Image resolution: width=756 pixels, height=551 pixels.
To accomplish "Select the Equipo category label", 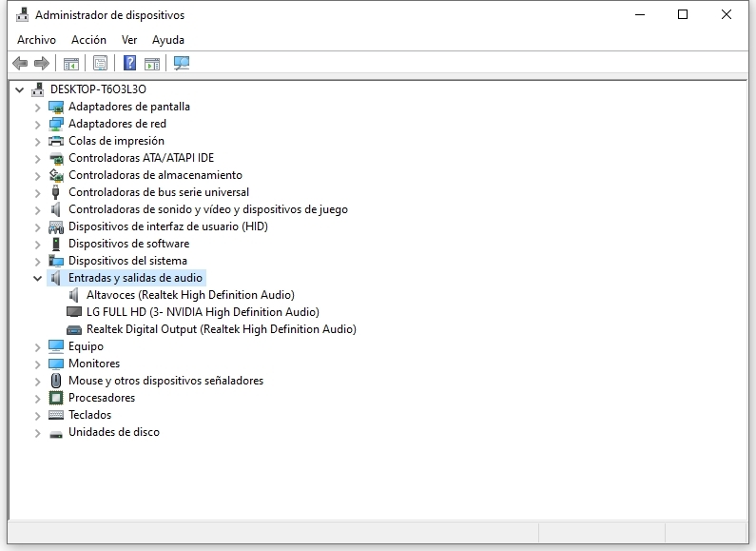I will (86, 346).
